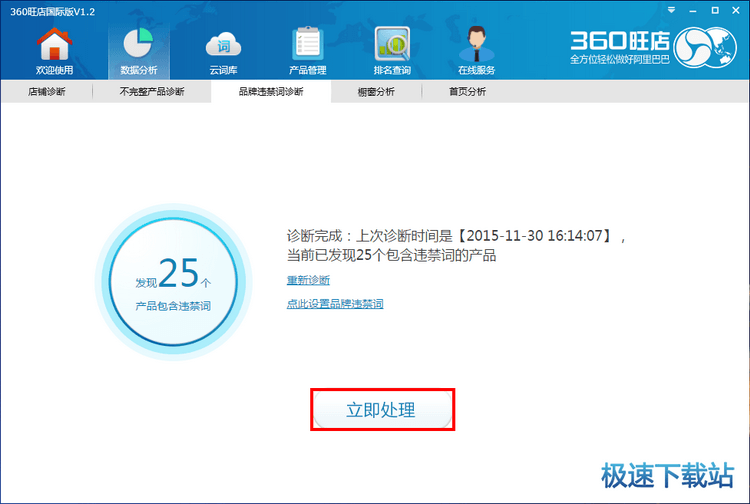Open the 云词库 cloud icon

point(223,51)
